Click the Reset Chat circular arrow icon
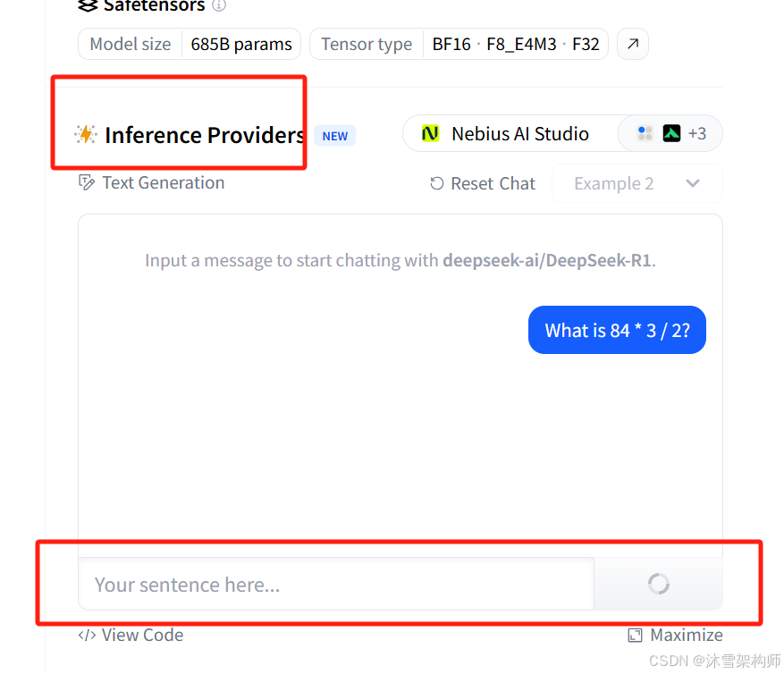The width and height of the screenshot is (784, 674). (436, 183)
